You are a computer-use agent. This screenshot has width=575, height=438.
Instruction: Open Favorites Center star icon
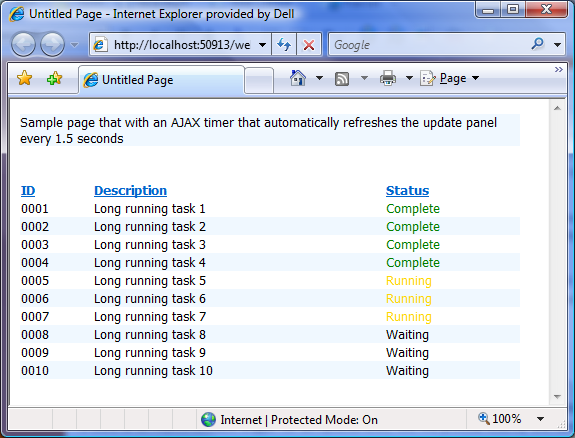click(x=25, y=79)
